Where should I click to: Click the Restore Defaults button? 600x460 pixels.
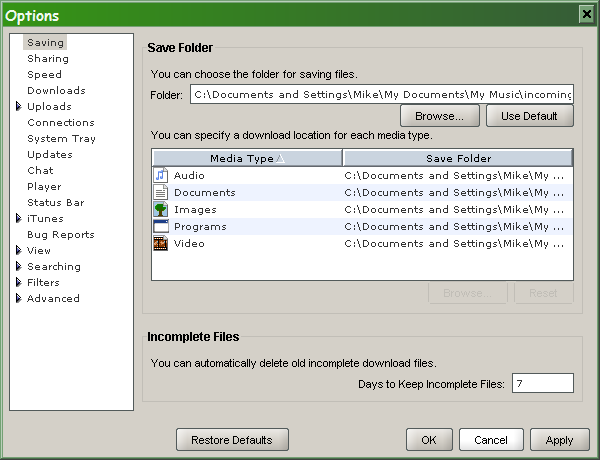232,440
